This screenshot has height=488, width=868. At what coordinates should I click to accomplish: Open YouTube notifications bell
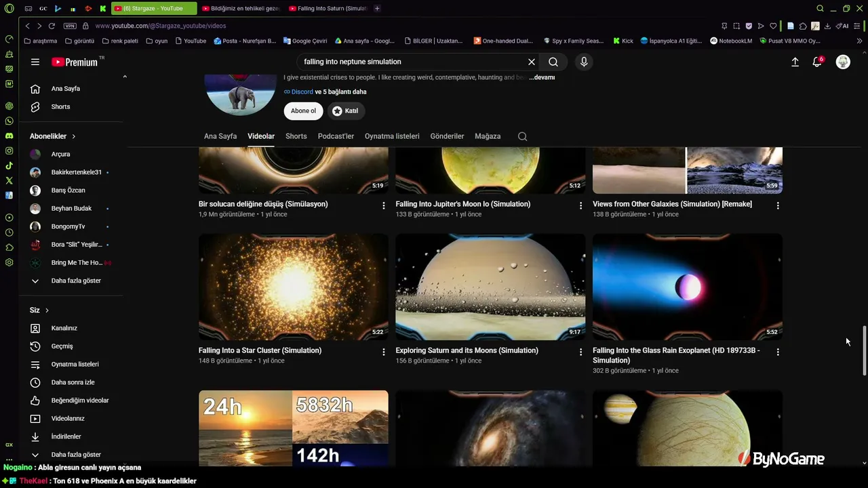[818, 62]
